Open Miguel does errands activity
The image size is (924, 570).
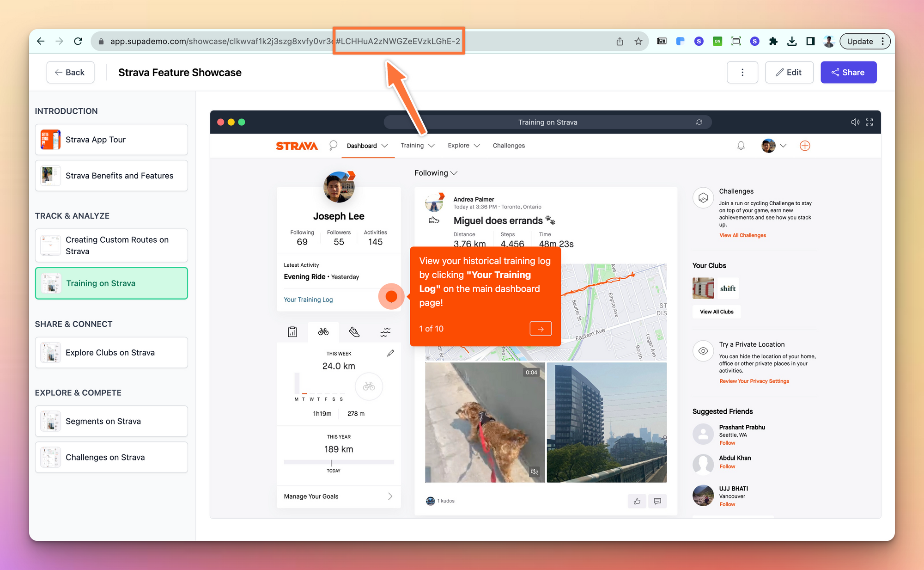(498, 221)
